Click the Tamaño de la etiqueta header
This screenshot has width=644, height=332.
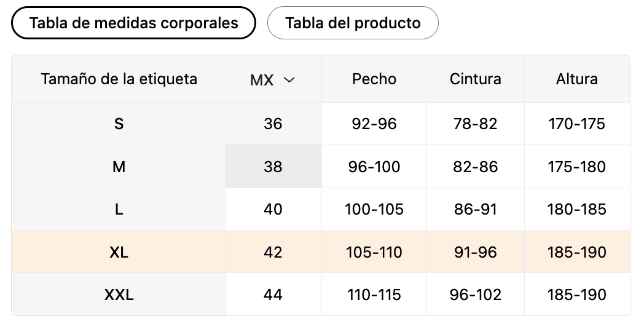click(x=119, y=79)
